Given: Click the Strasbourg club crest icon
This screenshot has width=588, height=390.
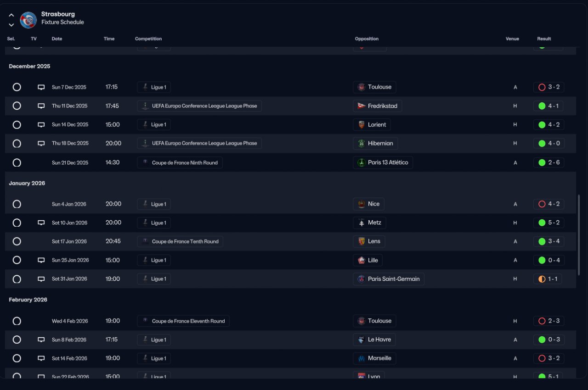Looking at the screenshot, I should coord(28,20).
